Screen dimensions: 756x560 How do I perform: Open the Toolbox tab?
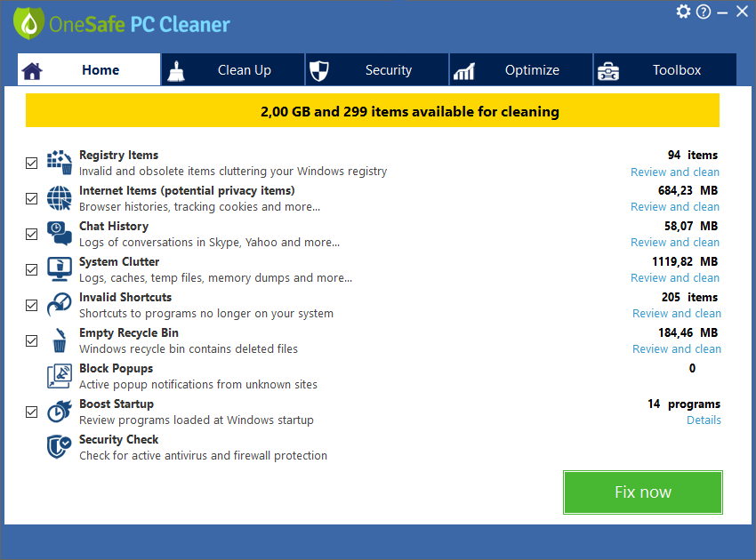pos(665,70)
